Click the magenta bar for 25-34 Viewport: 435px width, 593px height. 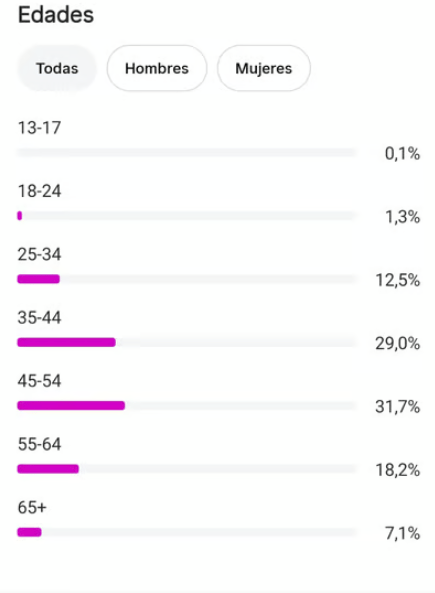pos(39,279)
